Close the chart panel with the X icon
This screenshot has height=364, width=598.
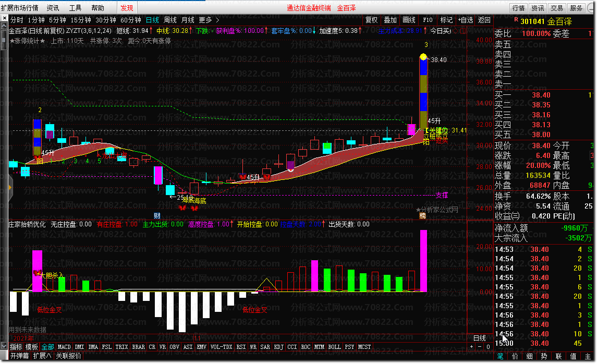[x=4, y=18]
